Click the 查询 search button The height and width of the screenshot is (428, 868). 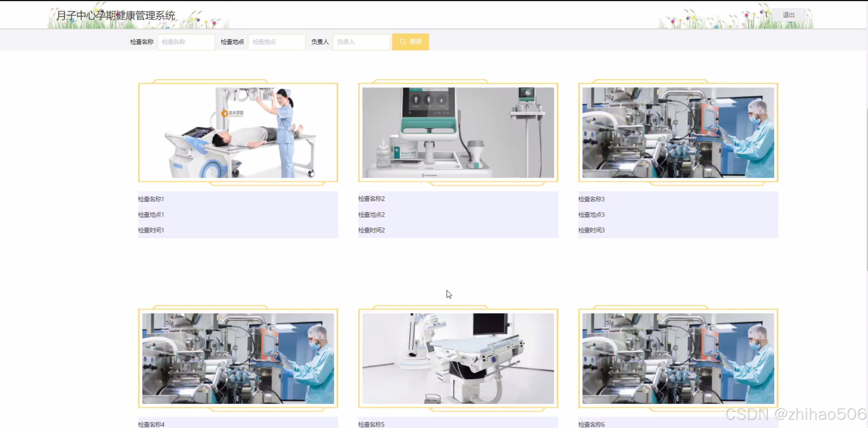coord(410,42)
